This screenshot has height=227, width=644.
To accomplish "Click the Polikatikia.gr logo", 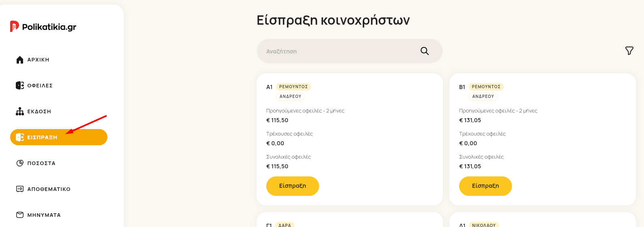I will 43,27.
